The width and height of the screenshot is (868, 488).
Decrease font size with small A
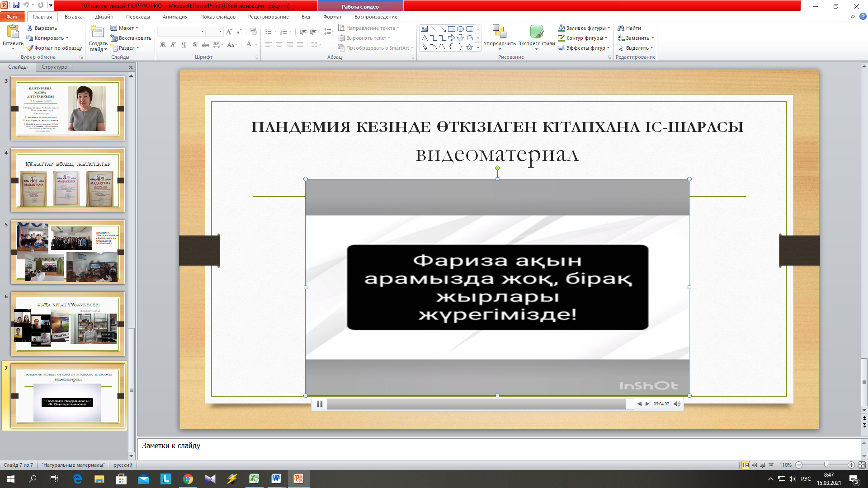point(239,32)
